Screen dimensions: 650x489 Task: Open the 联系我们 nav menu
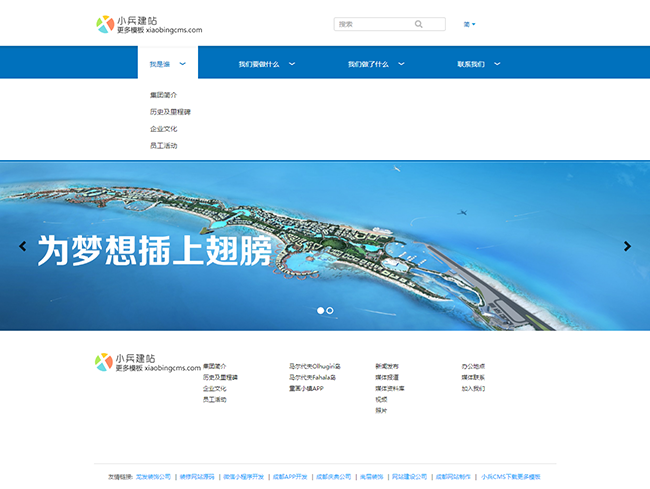(471, 64)
